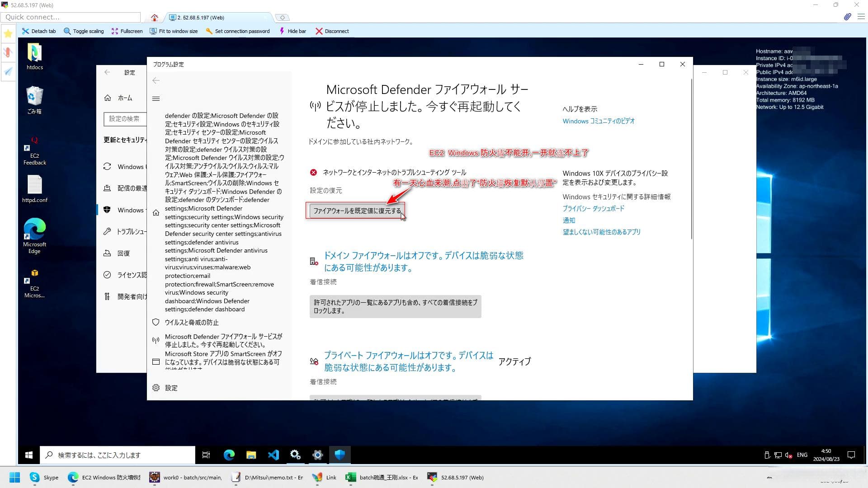Select 回復 in the 設定 window
This screenshot has width=868, height=488.
(x=117, y=253)
